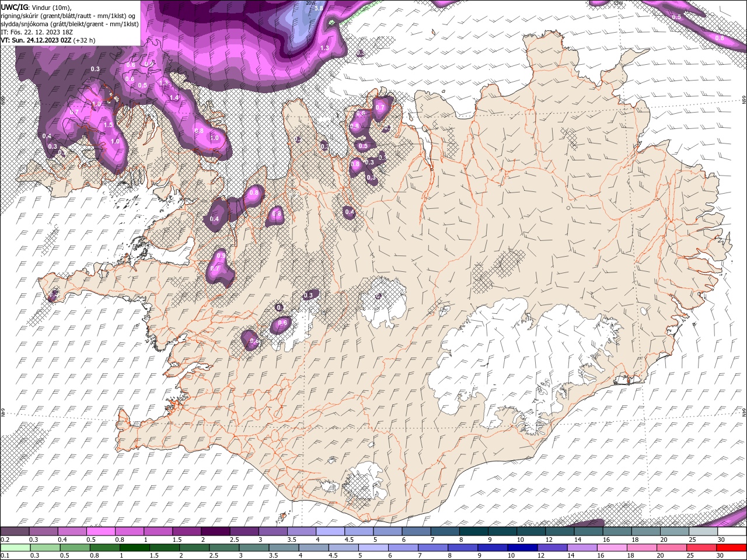Click the UWC/IG title in header box
747x560 pixels.
pos(14,7)
